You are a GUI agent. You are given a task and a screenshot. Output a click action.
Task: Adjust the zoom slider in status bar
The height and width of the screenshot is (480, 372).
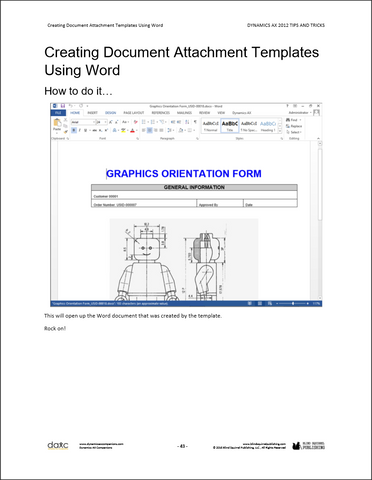(x=293, y=304)
